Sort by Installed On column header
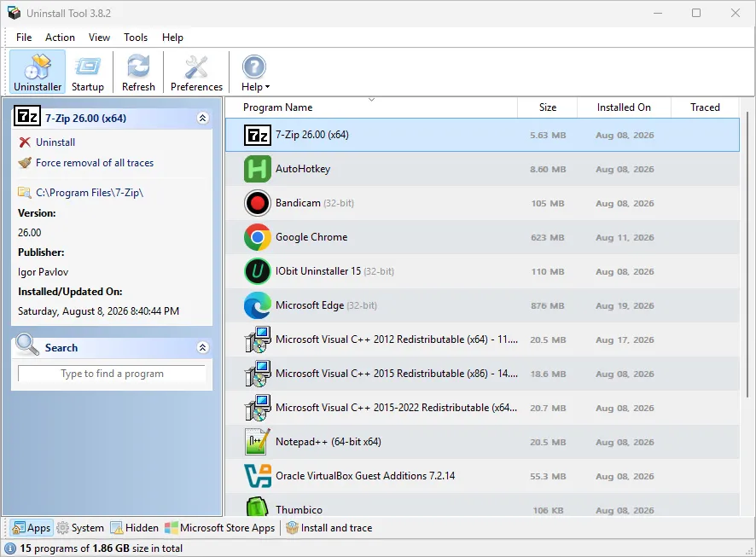Screen dimensions: 756x557 (x=624, y=107)
